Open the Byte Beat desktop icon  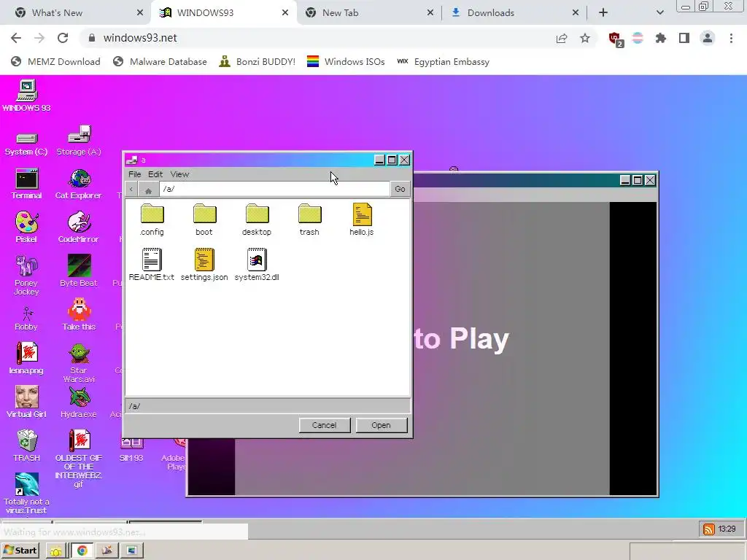79,271
